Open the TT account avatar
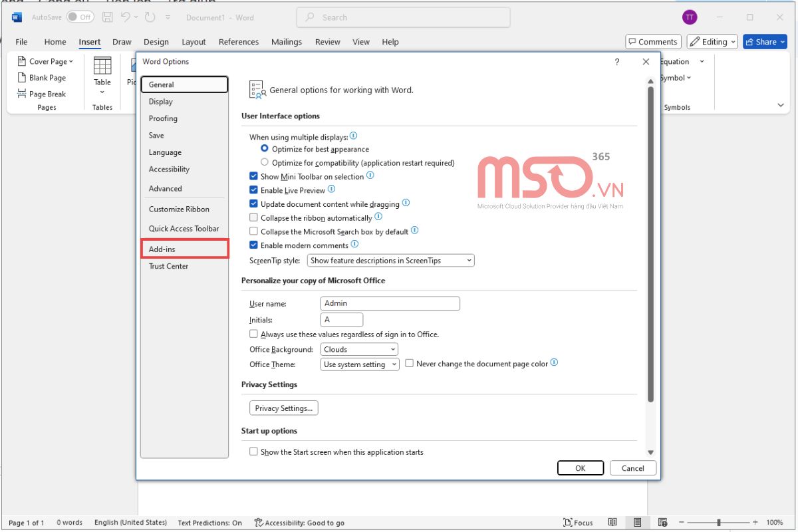798x532 pixels. [x=690, y=17]
